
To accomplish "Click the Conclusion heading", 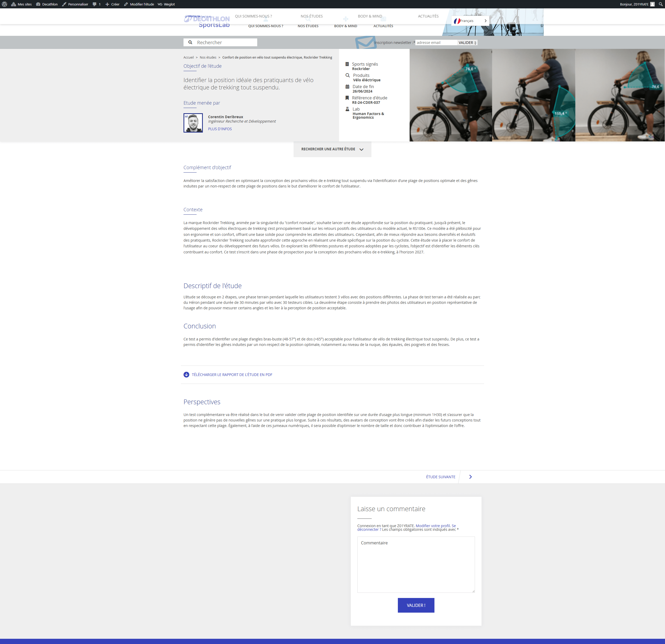I will coord(199,326).
